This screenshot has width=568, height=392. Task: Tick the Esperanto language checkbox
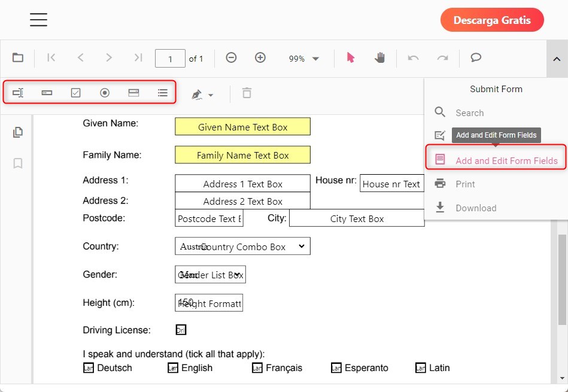[336, 367]
